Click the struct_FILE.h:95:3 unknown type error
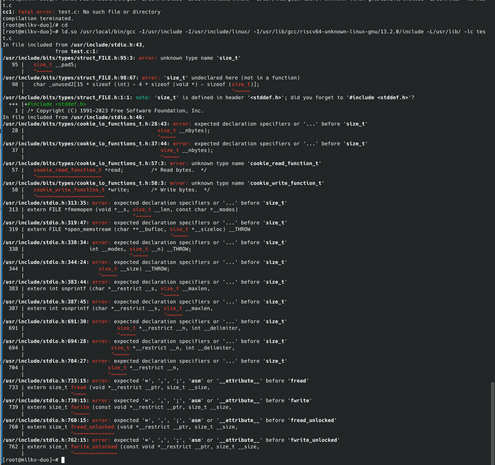 [122, 58]
